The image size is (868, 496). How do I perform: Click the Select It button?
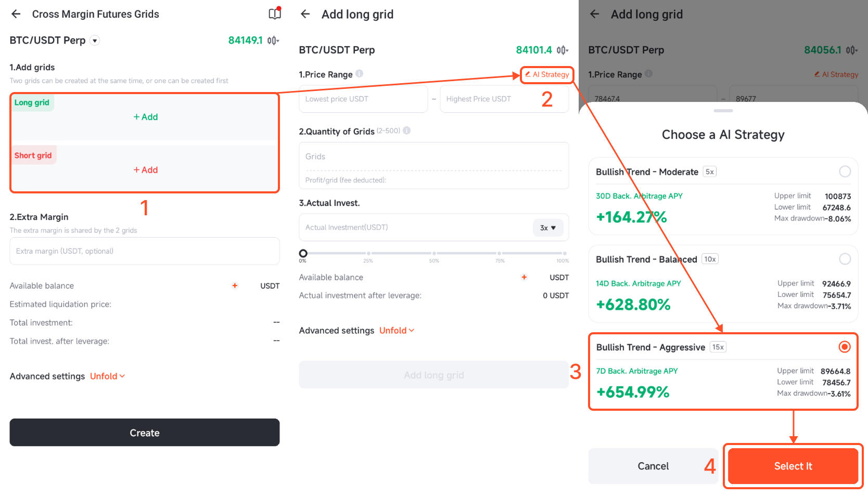(793, 466)
